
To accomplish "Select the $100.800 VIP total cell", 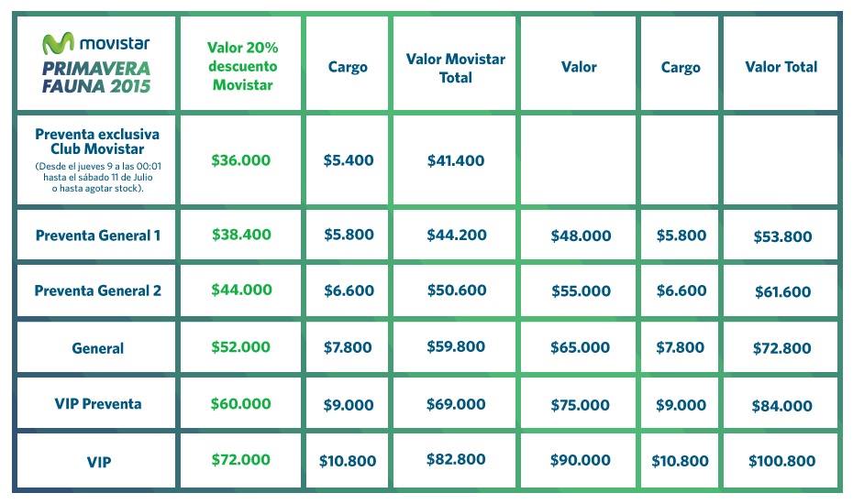I will point(782,462).
